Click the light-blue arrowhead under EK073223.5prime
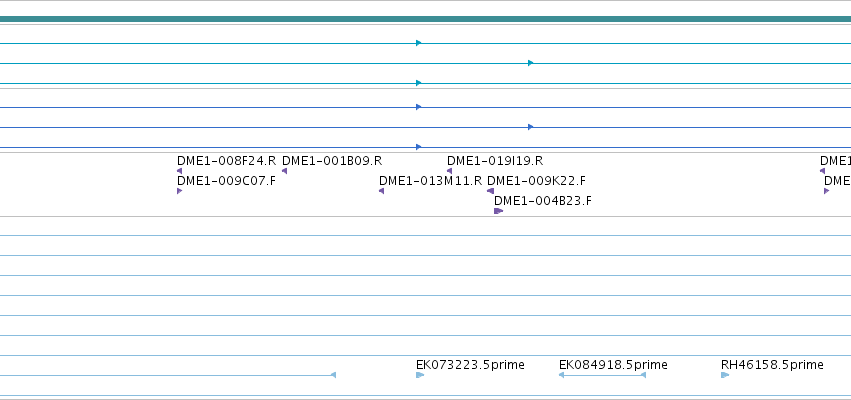 click(420, 375)
